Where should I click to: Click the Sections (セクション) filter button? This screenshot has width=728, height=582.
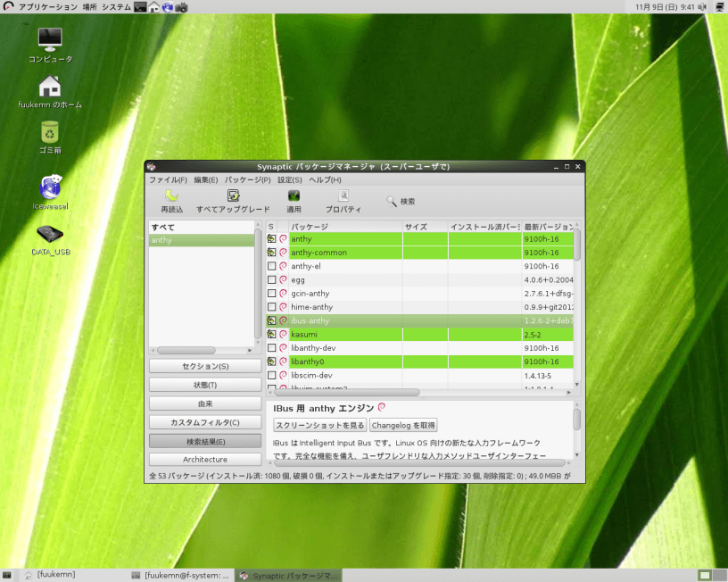point(205,366)
